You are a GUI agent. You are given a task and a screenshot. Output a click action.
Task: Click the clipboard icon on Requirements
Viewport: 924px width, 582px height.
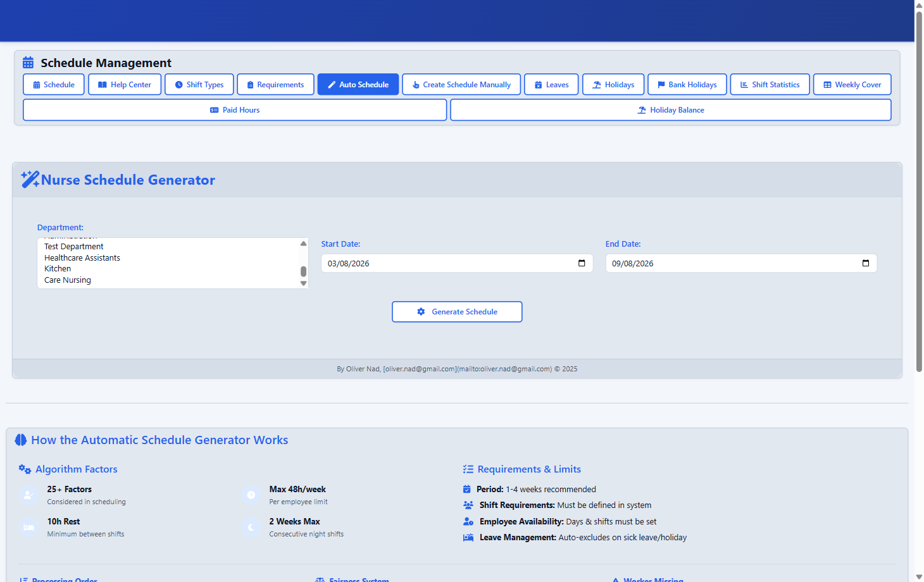point(251,85)
